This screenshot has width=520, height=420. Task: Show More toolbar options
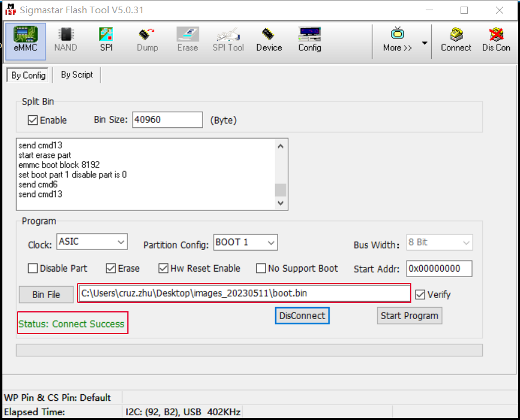(398, 41)
